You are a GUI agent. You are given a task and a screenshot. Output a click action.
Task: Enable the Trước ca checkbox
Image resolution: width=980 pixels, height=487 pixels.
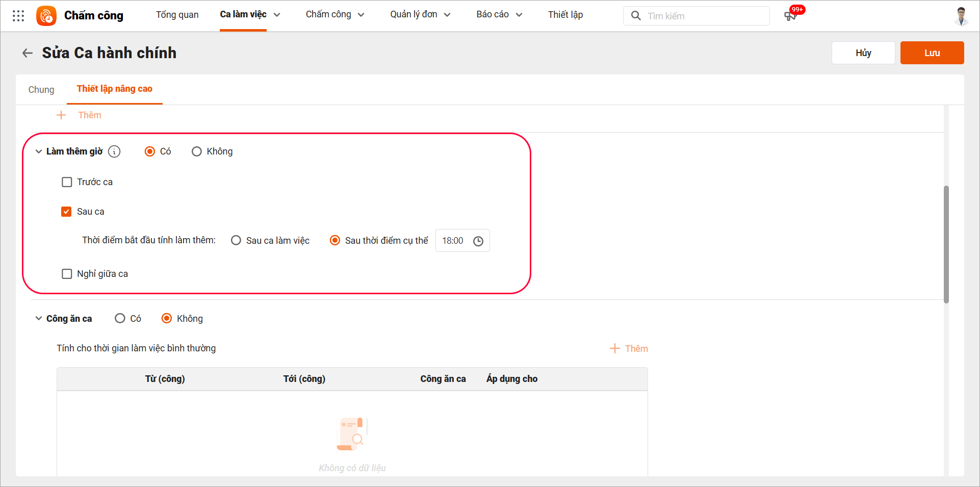pos(67,182)
